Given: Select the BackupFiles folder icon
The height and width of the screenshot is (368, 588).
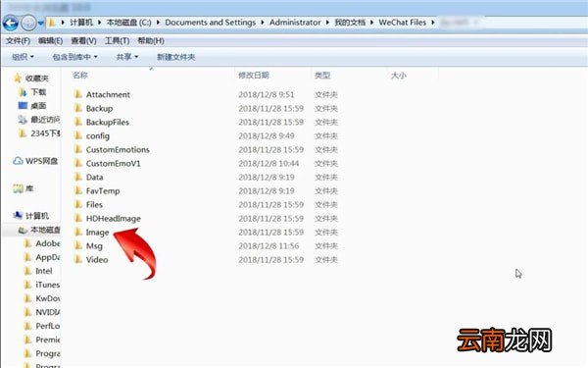Looking at the screenshot, I should coord(78,122).
